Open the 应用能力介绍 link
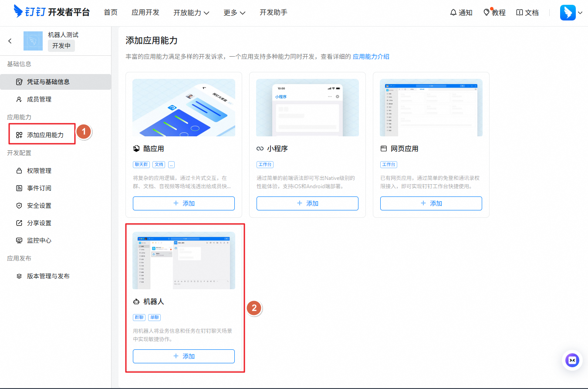Viewport: 588px width, 389px height. click(370, 57)
